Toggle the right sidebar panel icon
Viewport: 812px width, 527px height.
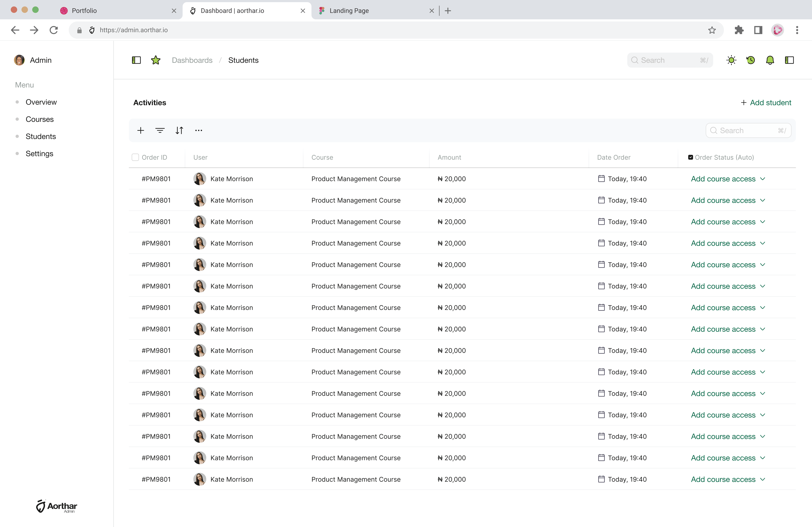click(x=789, y=60)
